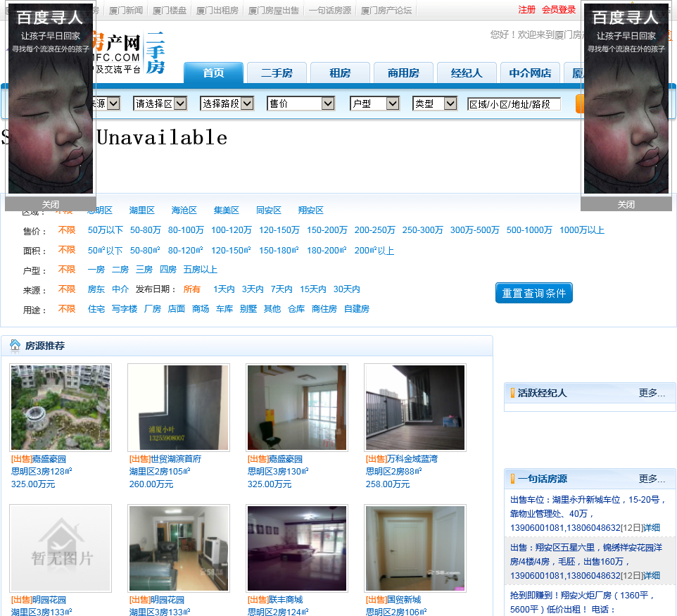The height and width of the screenshot is (616, 677).
Task: Click the 区域/小区/地址/路段 search field
Action: [x=514, y=104]
